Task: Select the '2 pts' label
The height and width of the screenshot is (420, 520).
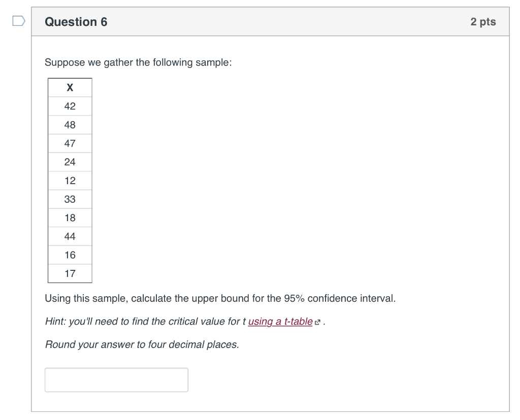Action: click(483, 21)
